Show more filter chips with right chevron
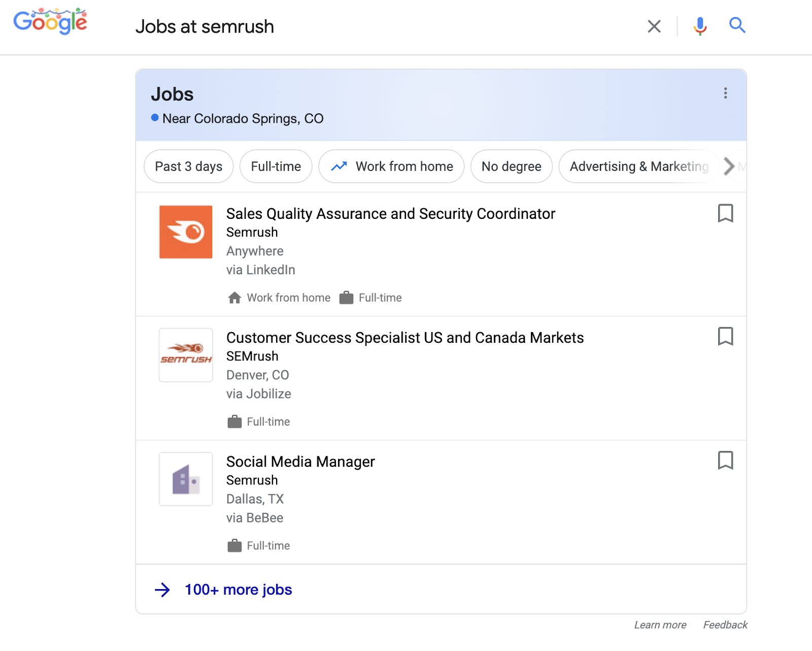Viewport: 812px width, 651px height. point(729,166)
